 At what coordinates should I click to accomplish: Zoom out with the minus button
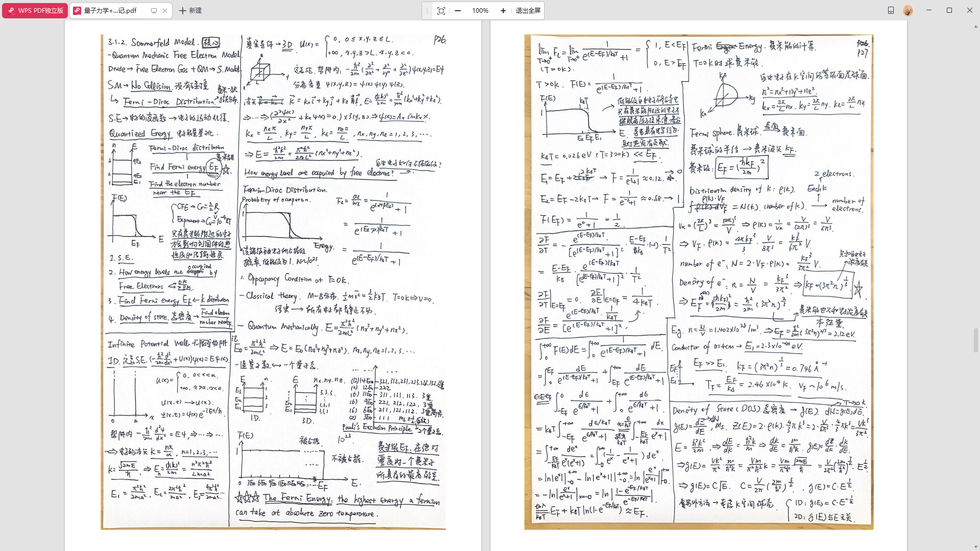458,11
